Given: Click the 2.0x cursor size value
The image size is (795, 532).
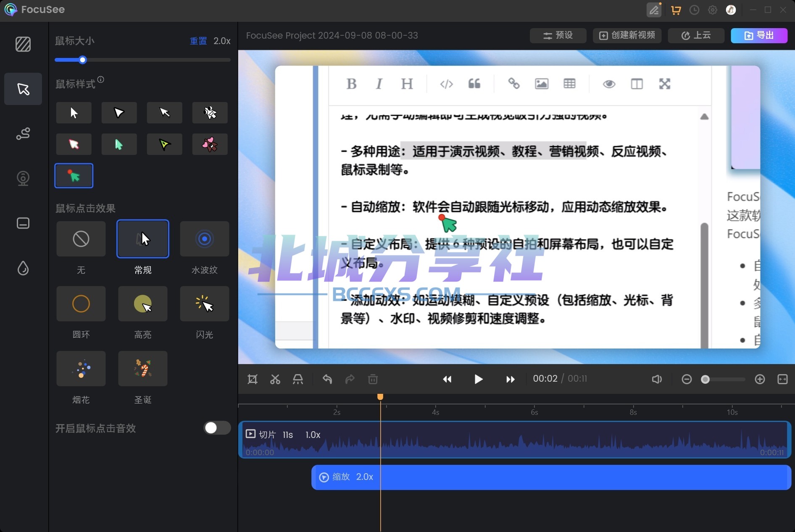Looking at the screenshot, I should click(x=222, y=41).
